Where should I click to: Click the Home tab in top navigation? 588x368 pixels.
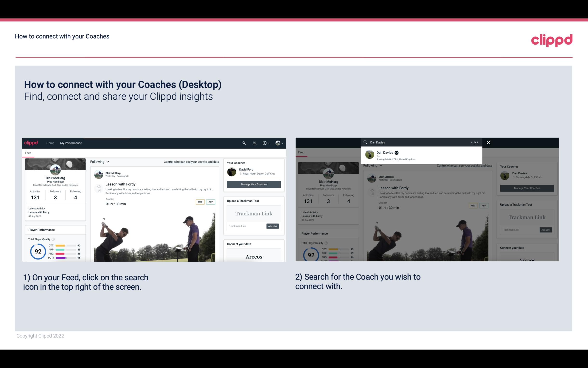[50, 143]
